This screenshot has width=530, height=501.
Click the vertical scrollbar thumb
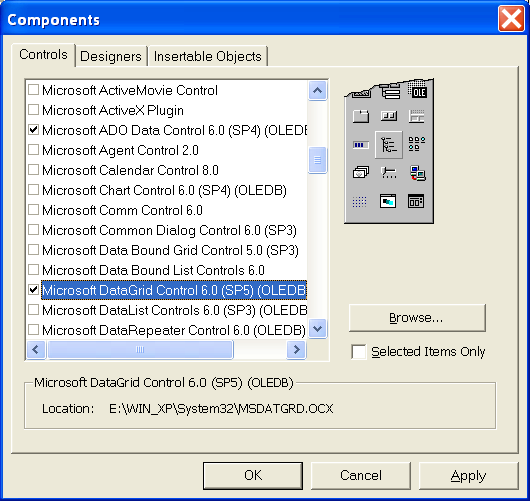(317, 160)
